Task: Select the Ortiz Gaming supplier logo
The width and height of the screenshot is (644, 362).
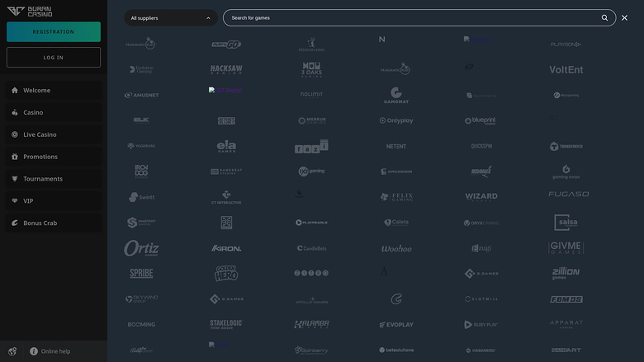Action: click(141, 248)
